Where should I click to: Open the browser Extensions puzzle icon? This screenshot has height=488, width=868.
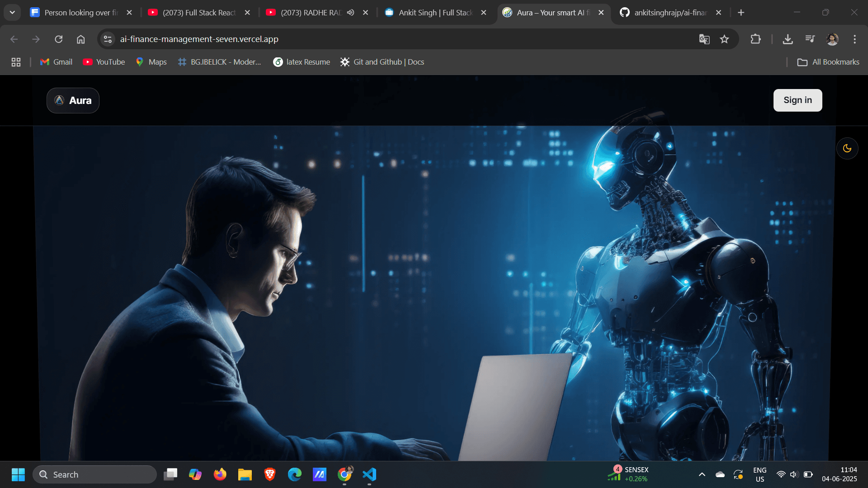(755, 39)
